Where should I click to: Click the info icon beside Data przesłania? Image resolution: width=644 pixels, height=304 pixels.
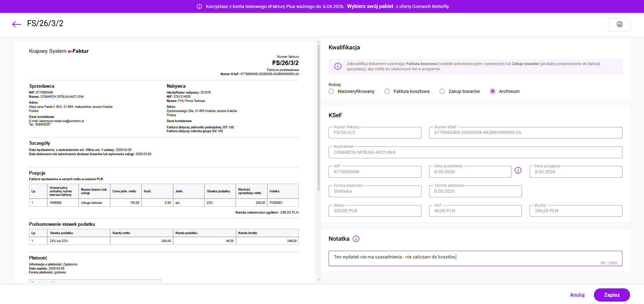pos(518,170)
